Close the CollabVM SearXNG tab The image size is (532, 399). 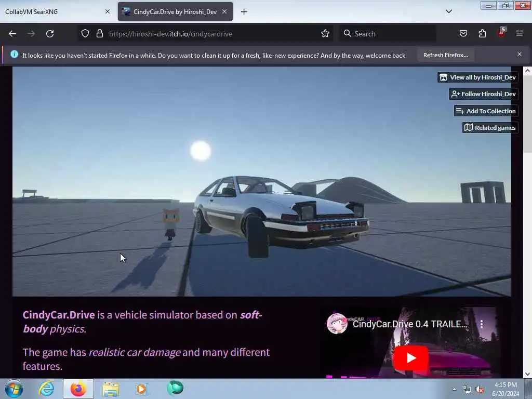tap(108, 11)
